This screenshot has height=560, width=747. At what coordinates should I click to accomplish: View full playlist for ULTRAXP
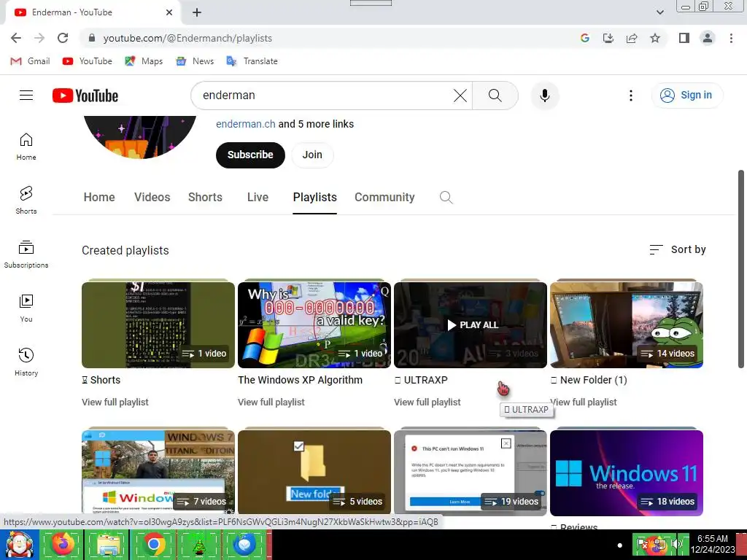[x=427, y=402]
